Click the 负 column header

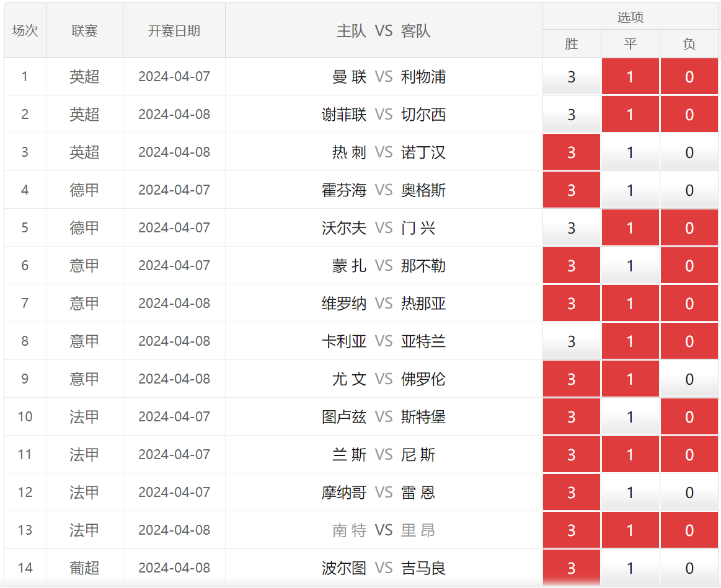pos(689,43)
